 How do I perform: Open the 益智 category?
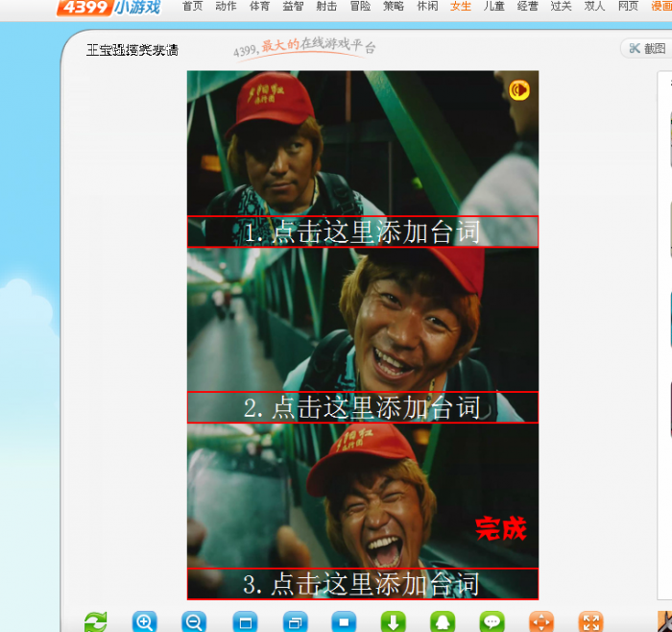coord(293,6)
